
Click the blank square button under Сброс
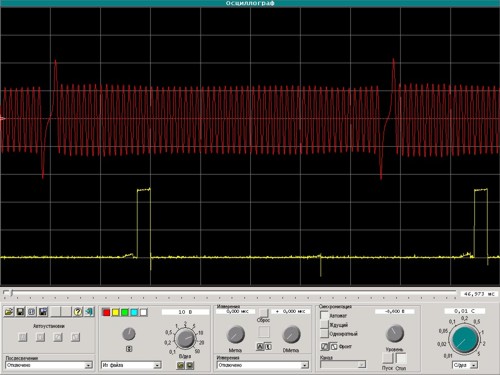point(264,332)
